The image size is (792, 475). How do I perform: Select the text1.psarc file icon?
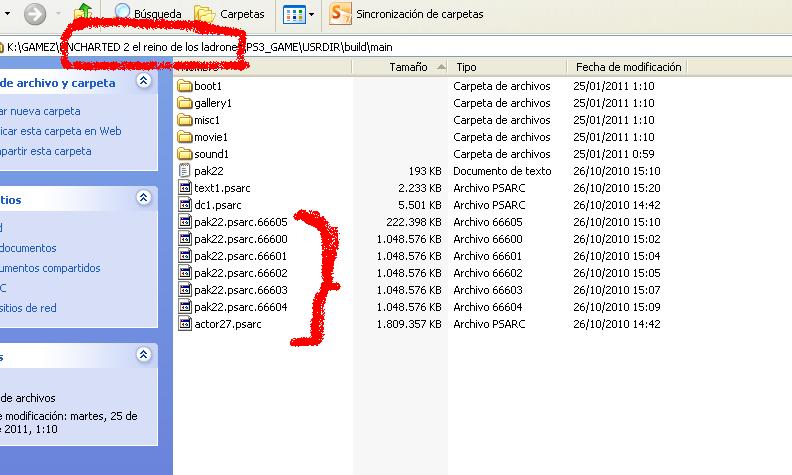click(185, 188)
